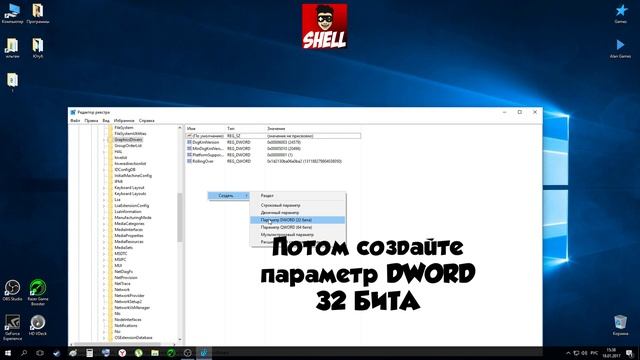Select the PlatformSupport value icon
The width and height of the screenshot is (640, 360).
click(x=189, y=155)
